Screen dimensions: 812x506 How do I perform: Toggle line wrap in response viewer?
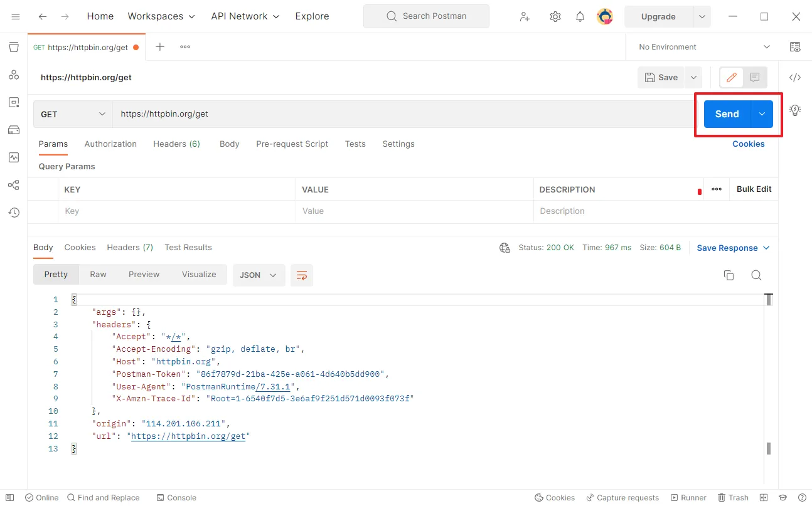coord(302,275)
